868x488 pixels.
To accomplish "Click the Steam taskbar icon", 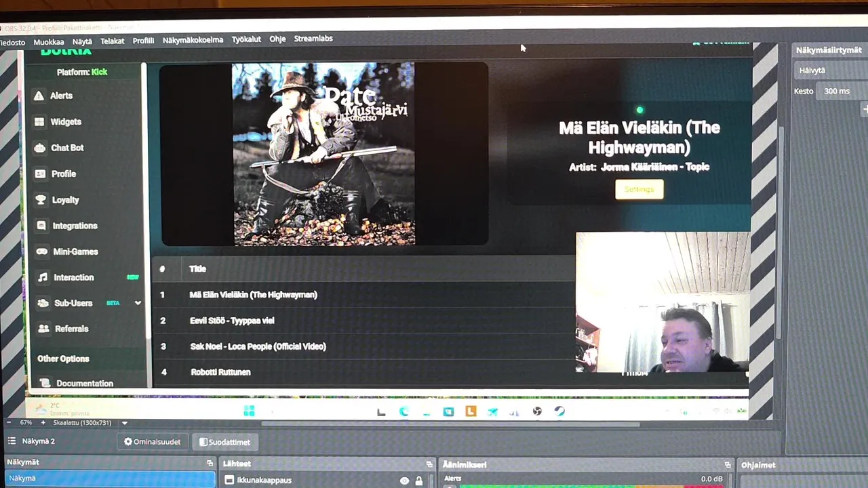I will click(559, 411).
